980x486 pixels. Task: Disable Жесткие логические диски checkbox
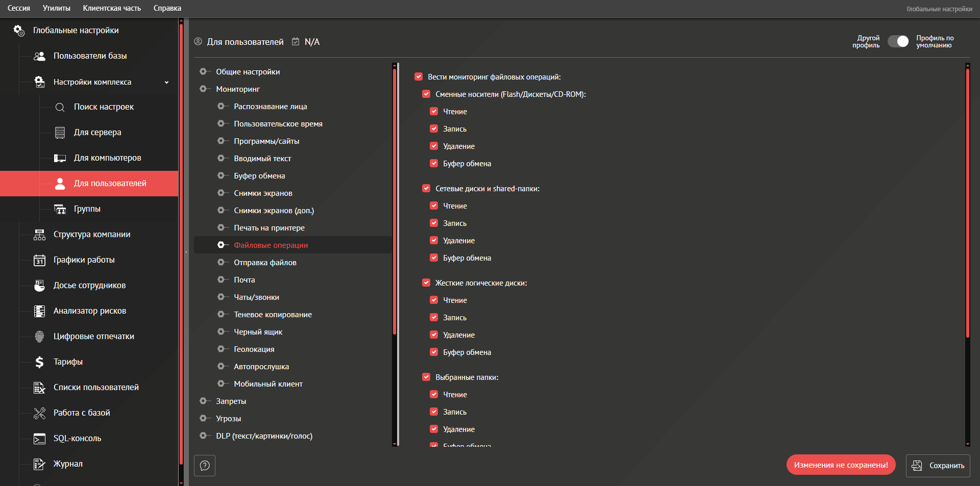pos(426,283)
